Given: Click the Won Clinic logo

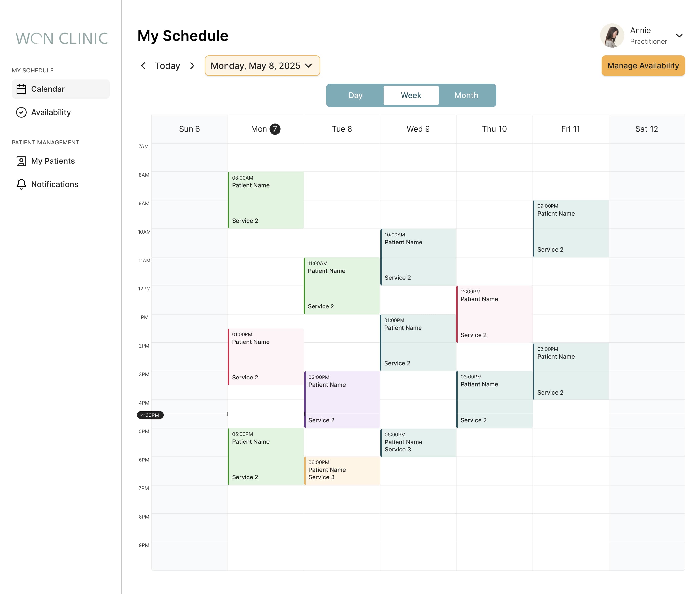Looking at the screenshot, I should (x=61, y=38).
